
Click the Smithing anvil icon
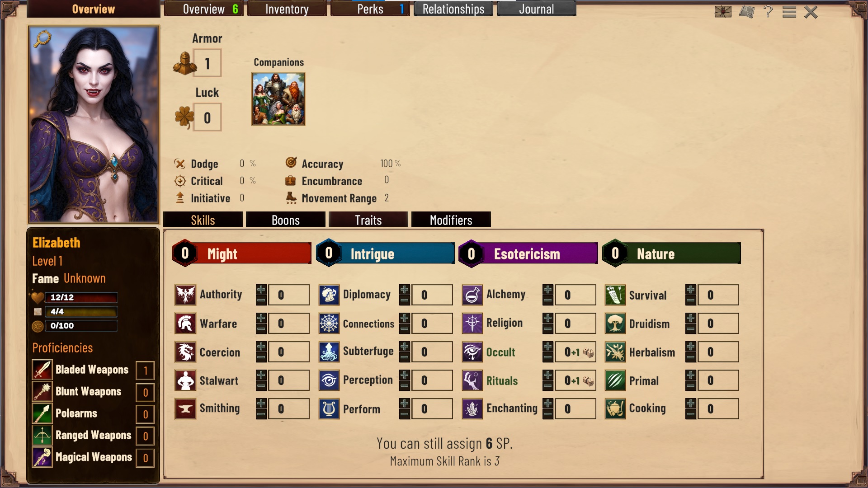(x=185, y=409)
